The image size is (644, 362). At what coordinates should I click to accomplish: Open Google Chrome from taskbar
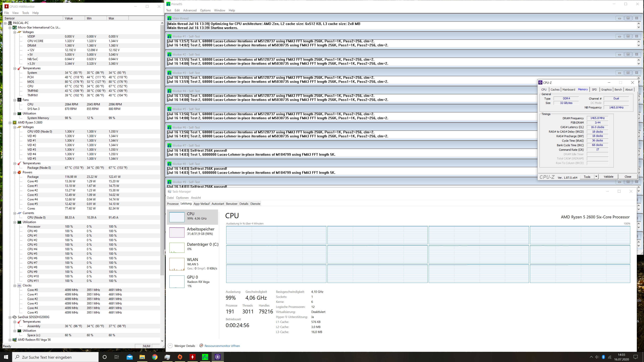pos(155,357)
